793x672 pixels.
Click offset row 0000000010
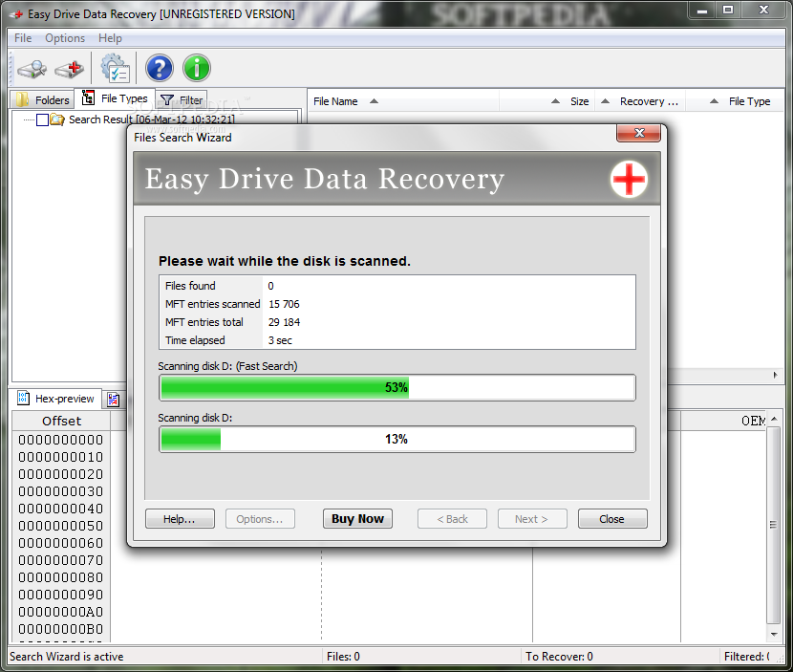point(61,457)
